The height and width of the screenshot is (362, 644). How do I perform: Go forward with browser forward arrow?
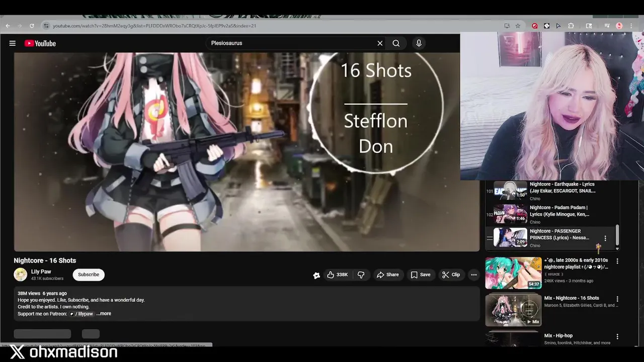point(20,26)
